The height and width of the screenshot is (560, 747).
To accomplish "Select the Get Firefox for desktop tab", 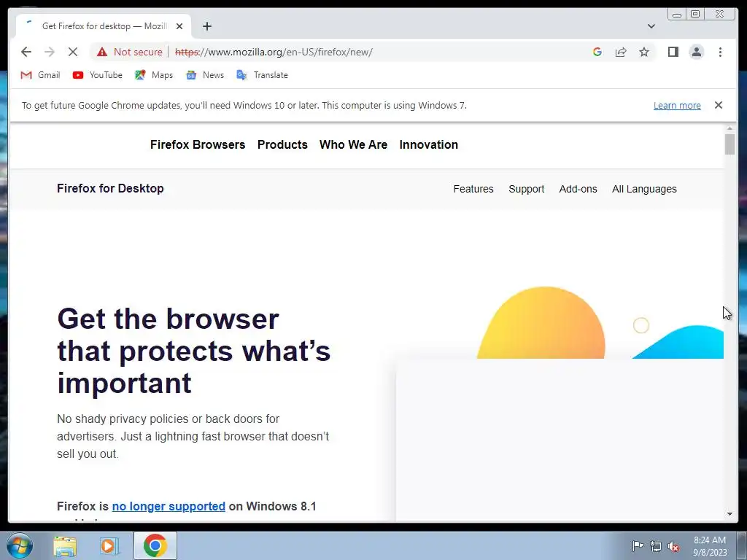I will click(104, 26).
